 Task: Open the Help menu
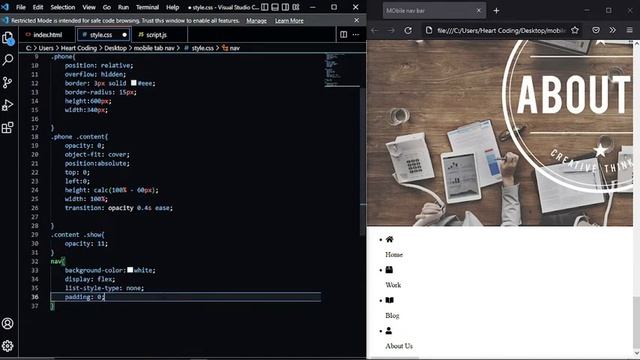pos(173,7)
